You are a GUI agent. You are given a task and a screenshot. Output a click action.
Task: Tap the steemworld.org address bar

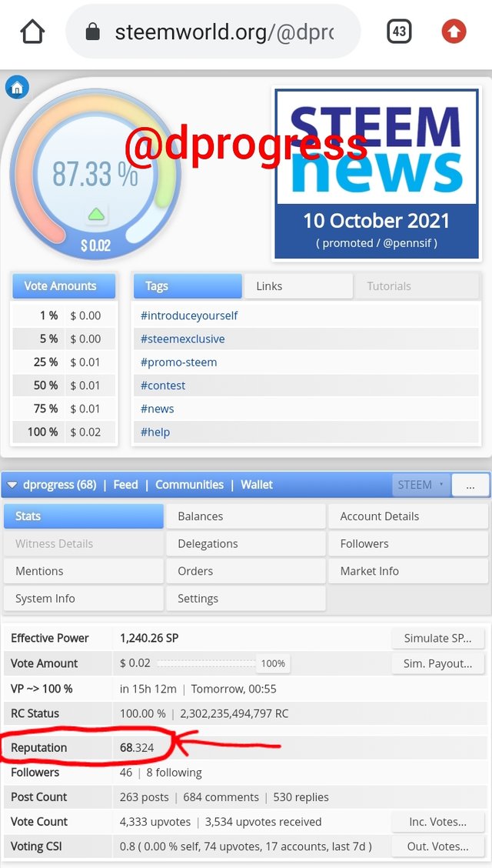point(213,32)
